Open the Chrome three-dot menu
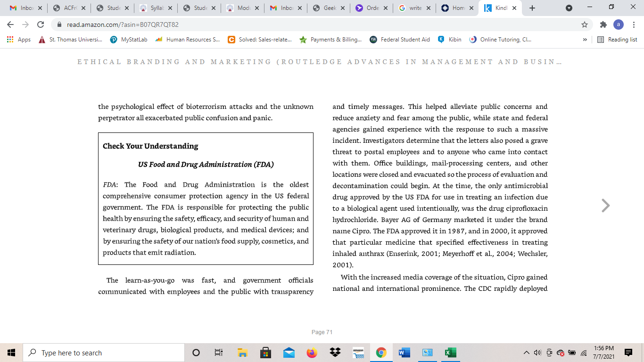The width and height of the screenshot is (644, 362). coord(633,25)
